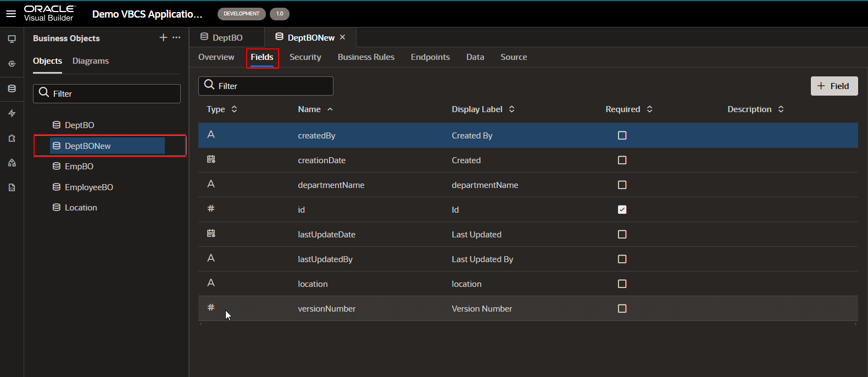Select EmployeeBO in the objects tree
The image size is (868, 377).
pyautogui.click(x=88, y=187)
